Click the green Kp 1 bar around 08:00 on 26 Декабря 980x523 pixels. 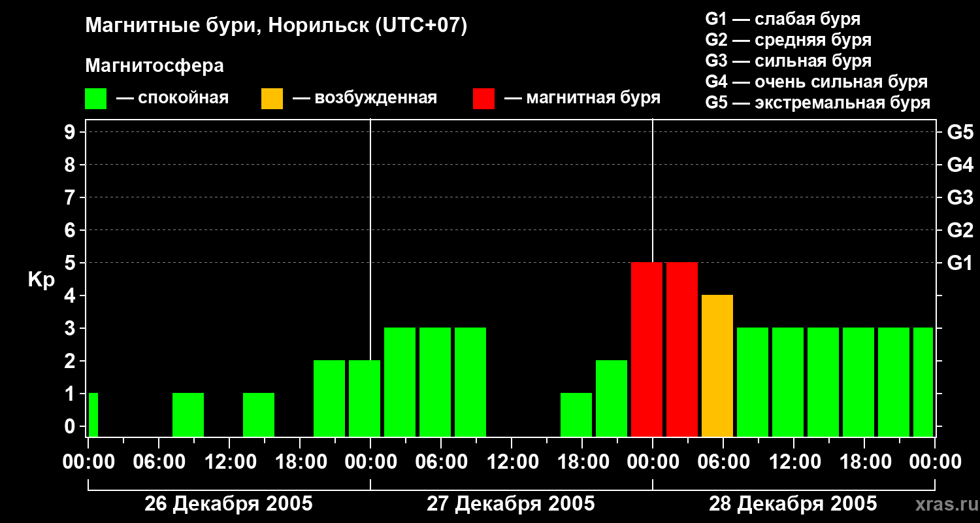[188, 414]
